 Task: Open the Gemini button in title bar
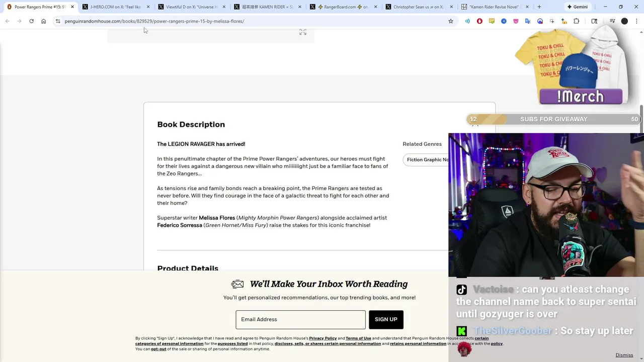(577, 7)
